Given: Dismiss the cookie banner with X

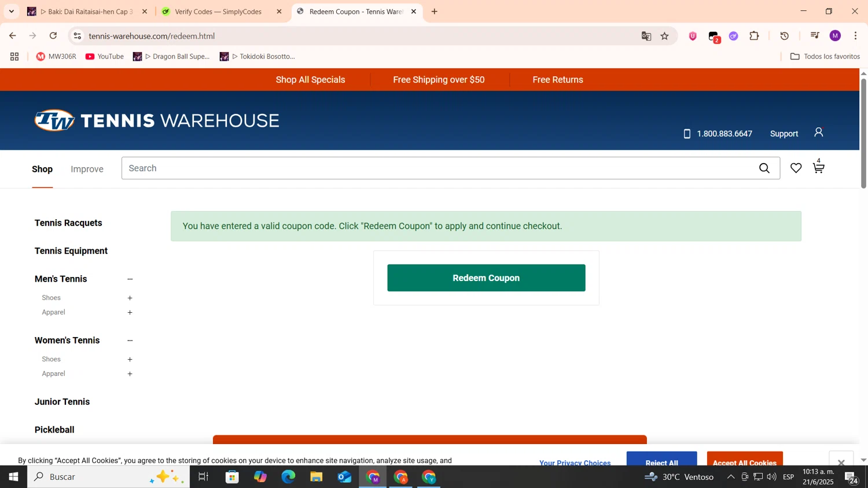Looking at the screenshot, I should pos(841,463).
